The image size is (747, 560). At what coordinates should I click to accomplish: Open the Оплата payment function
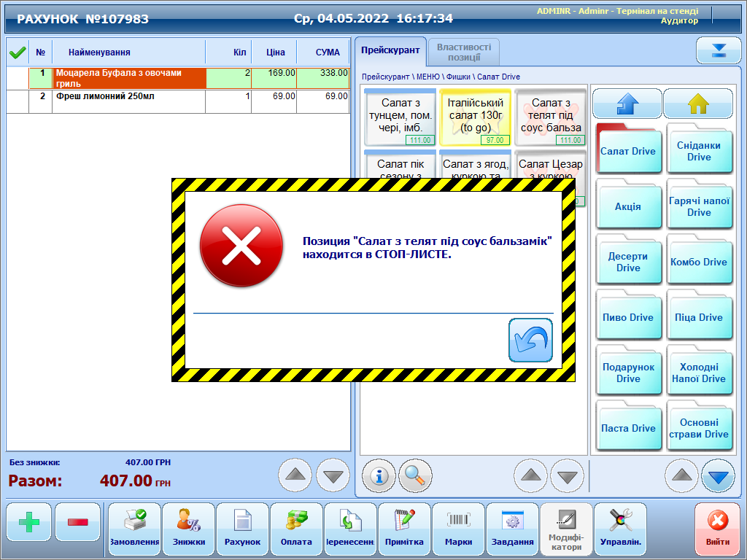point(296,529)
